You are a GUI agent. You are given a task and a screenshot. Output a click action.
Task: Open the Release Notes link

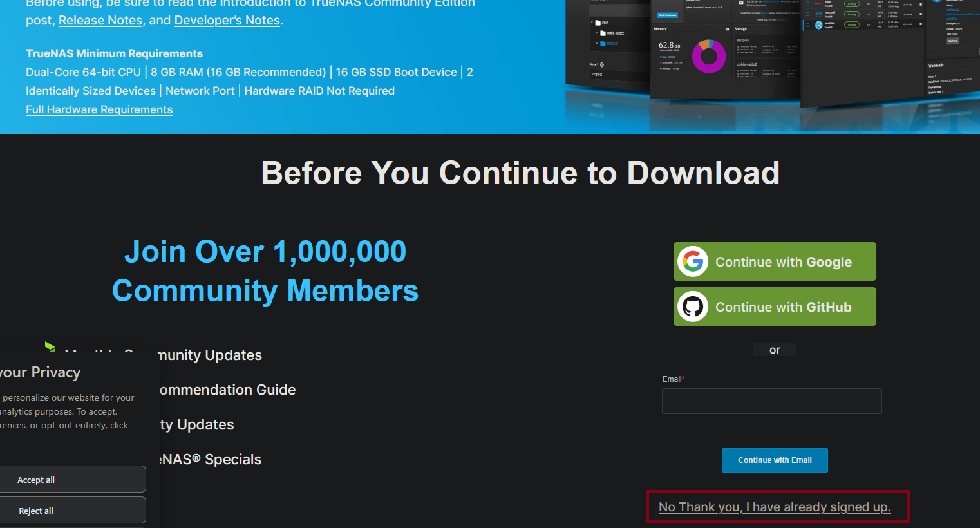[x=100, y=21]
